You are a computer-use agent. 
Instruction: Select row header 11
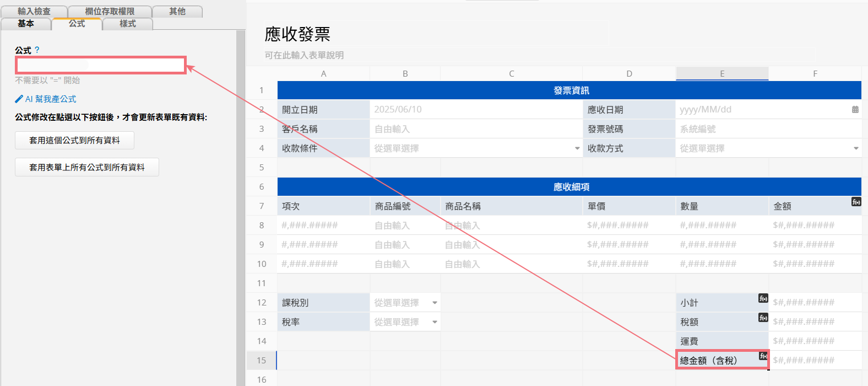[x=262, y=283]
